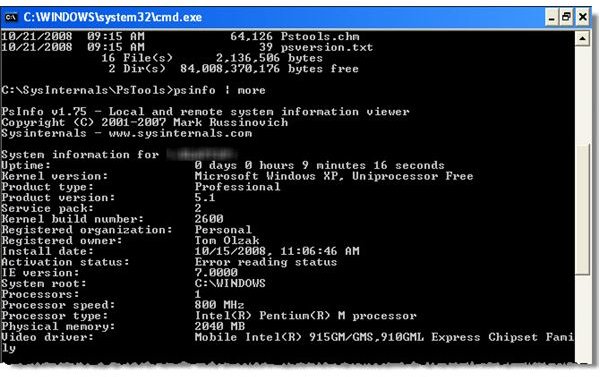Minimize the cmd.exe window
Screen dimensions: 600x377
pyautogui.click(x=551, y=17)
